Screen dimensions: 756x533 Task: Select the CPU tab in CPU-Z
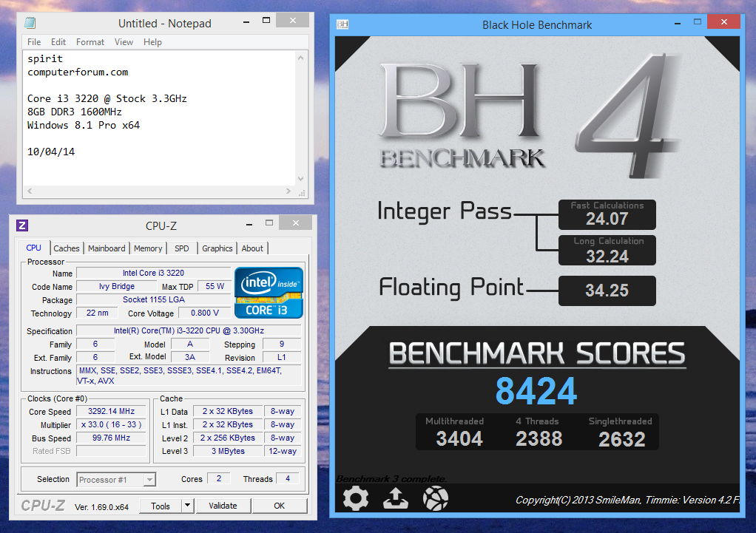34,248
